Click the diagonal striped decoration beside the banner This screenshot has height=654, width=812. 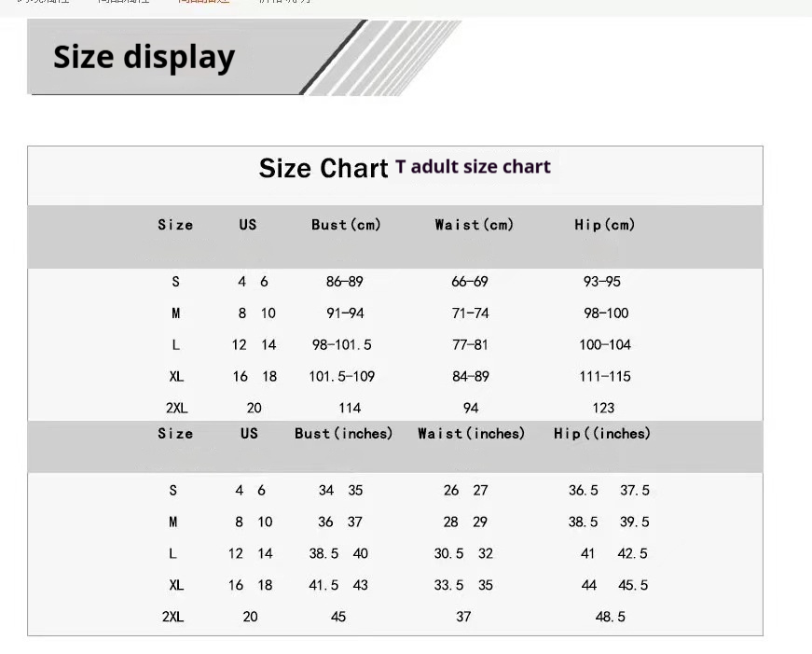point(392,58)
